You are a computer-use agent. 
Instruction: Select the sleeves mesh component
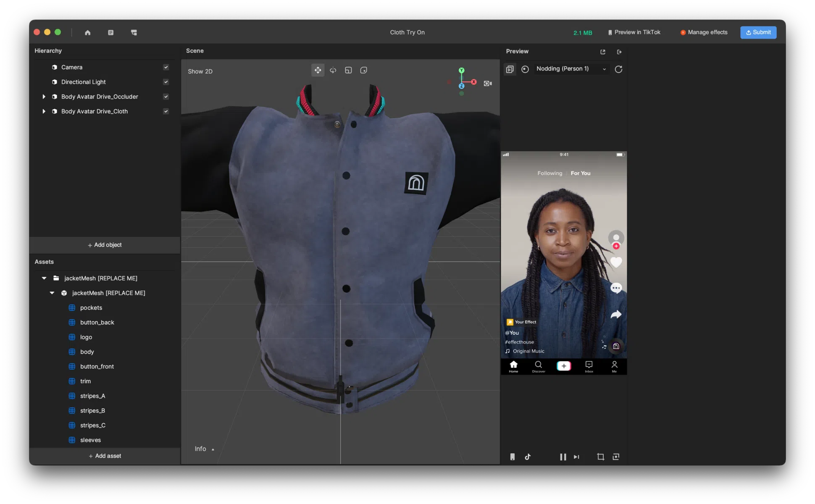90,439
